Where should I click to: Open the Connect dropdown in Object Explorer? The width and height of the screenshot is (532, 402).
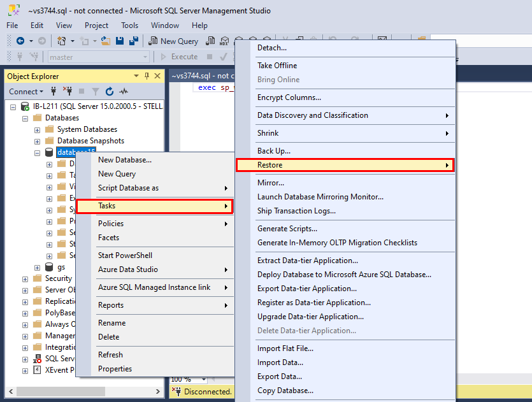[x=26, y=92]
